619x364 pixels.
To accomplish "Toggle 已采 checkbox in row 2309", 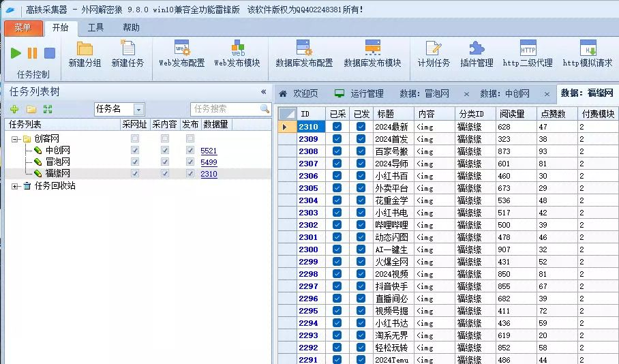I will [337, 139].
